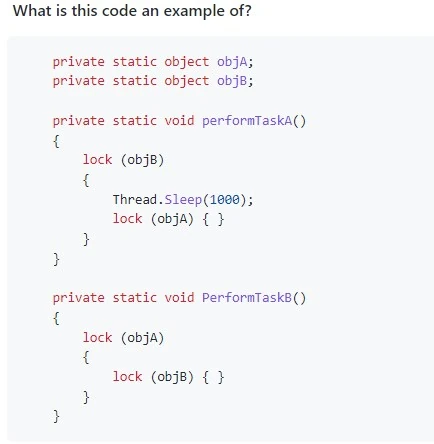Click the objB field declaration
The height and width of the screenshot is (444, 434).
pyautogui.click(x=153, y=81)
